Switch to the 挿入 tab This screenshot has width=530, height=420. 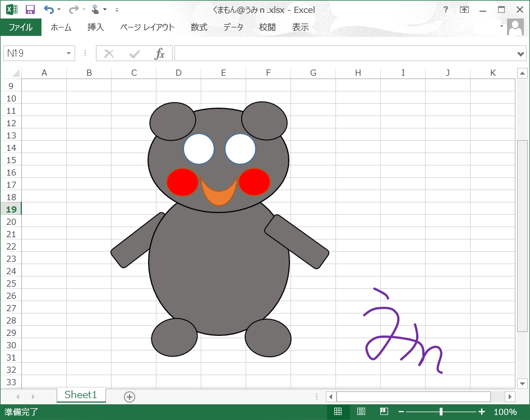(95, 27)
